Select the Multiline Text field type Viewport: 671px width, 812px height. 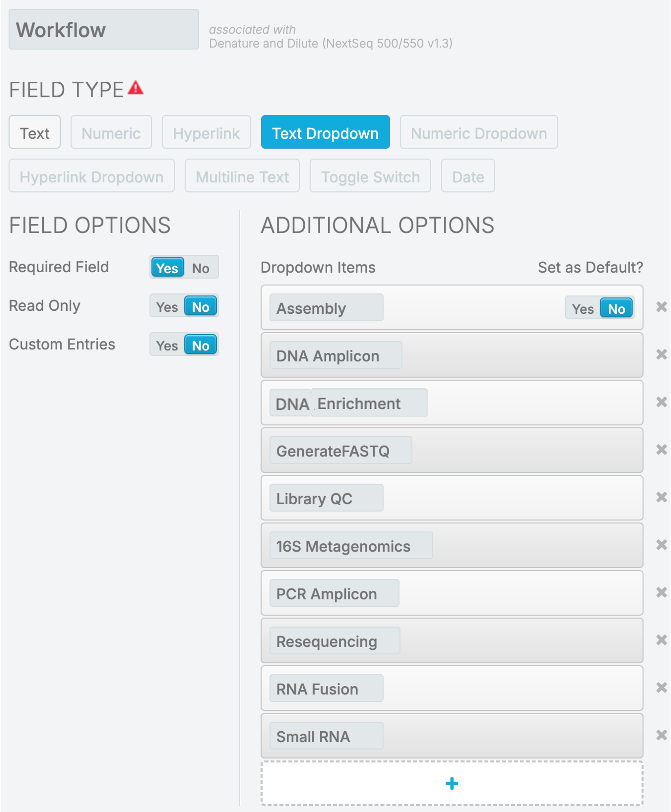[242, 176]
